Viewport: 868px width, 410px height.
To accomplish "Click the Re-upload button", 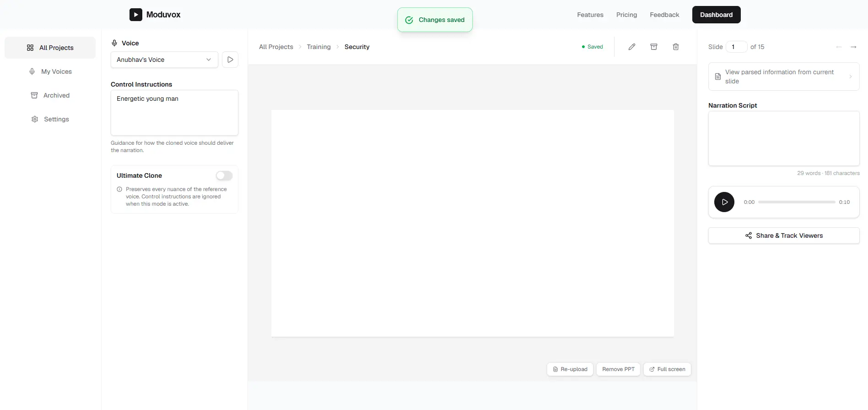I will coord(570,369).
